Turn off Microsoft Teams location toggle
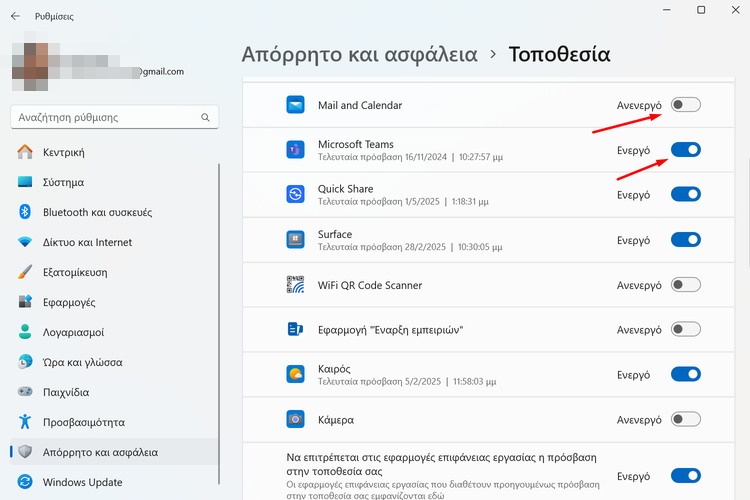 [x=685, y=150]
